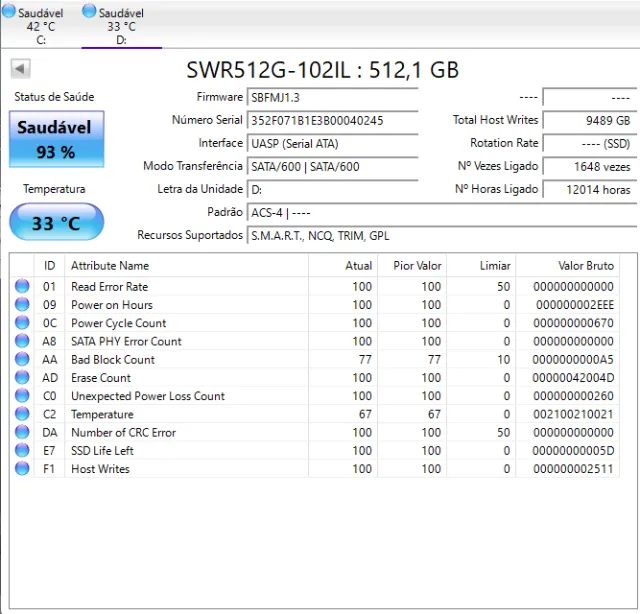Image resolution: width=640 pixels, height=614 pixels.
Task: Click the status orb for Number of CRC Error
Action: click(22, 432)
